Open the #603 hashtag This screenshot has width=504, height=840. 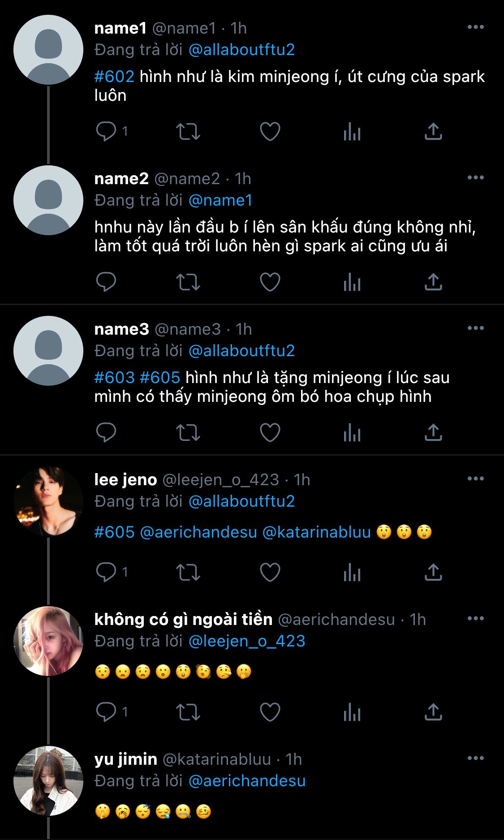click(114, 378)
